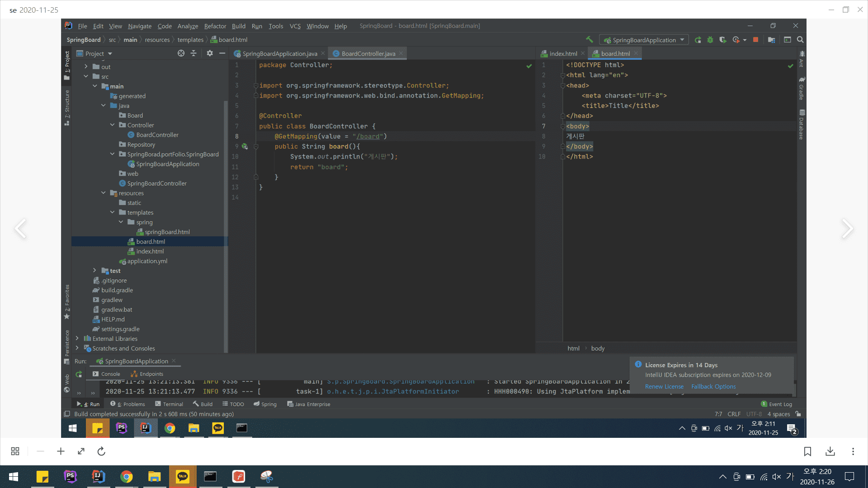The image size is (868, 488).
Task: Expand the External Libraries node
Action: point(77,338)
